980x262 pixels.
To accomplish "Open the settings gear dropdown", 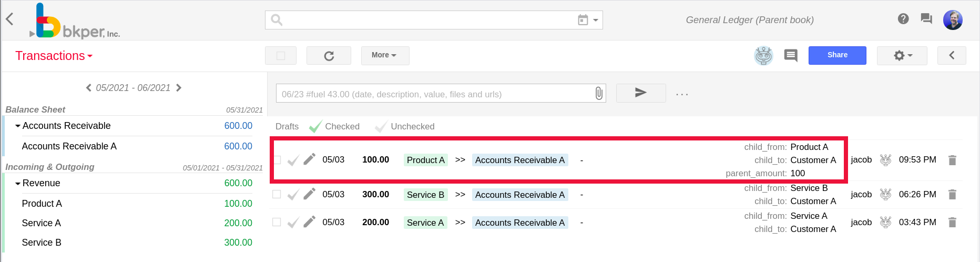I will coord(902,55).
